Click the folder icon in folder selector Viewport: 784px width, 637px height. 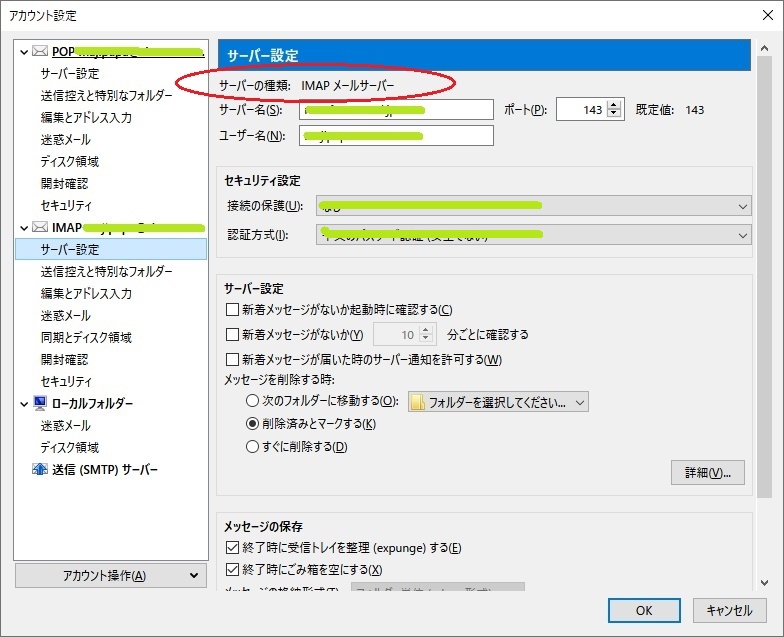418,402
